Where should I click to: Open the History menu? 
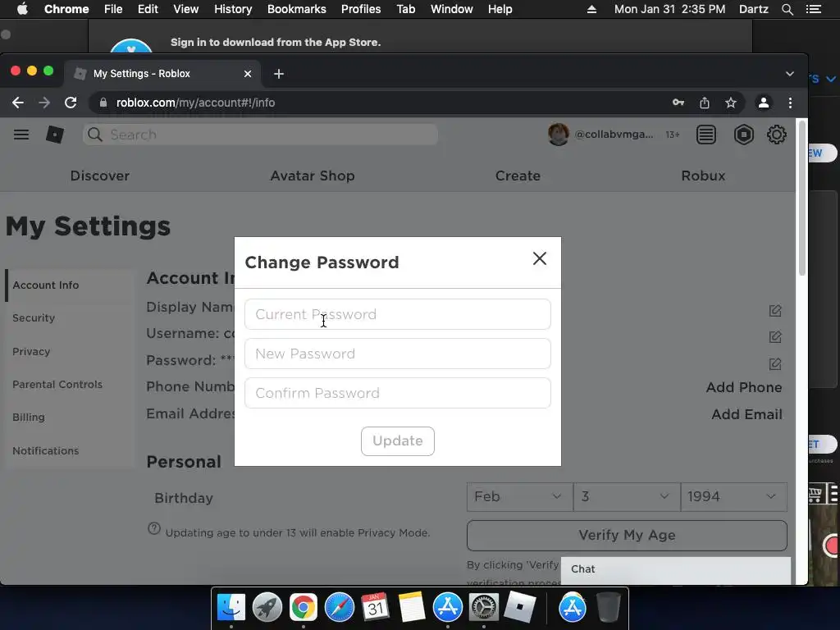click(x=233, y=9)
